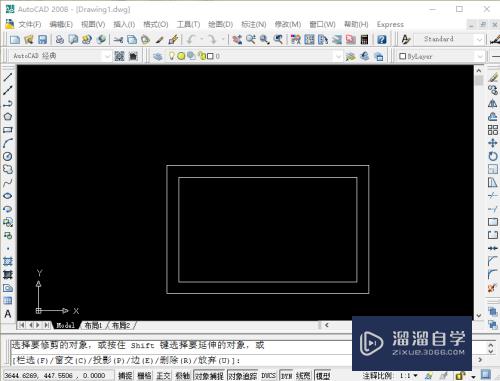This screenshot has height=381, width=500.
Task: Select the Hatch tool
Action: point(8,261)
